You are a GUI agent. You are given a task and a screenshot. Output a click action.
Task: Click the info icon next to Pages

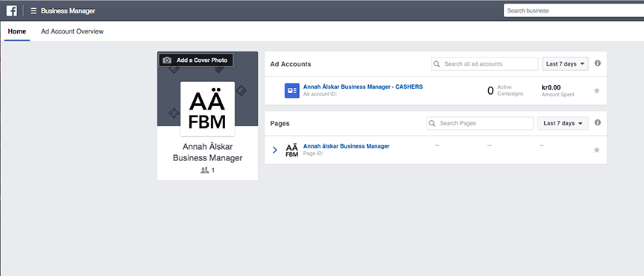click(598, 122)
